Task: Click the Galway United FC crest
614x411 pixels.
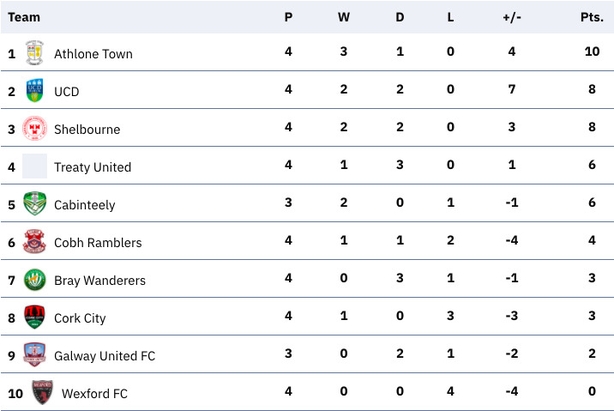Action: point(34,354)
